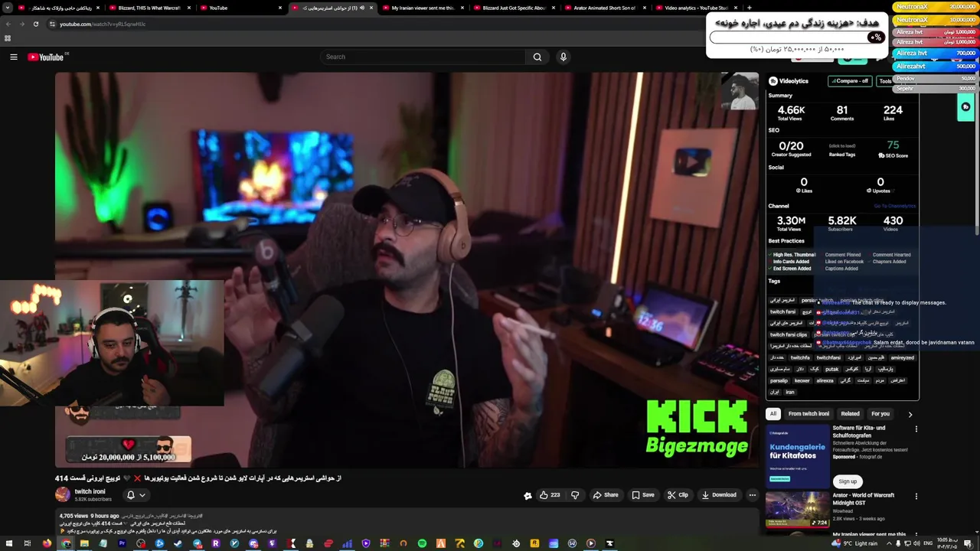This screenshot has height=551, width=980.
Task: Open the twitch ironi channel name link
Action: [90, 491]
